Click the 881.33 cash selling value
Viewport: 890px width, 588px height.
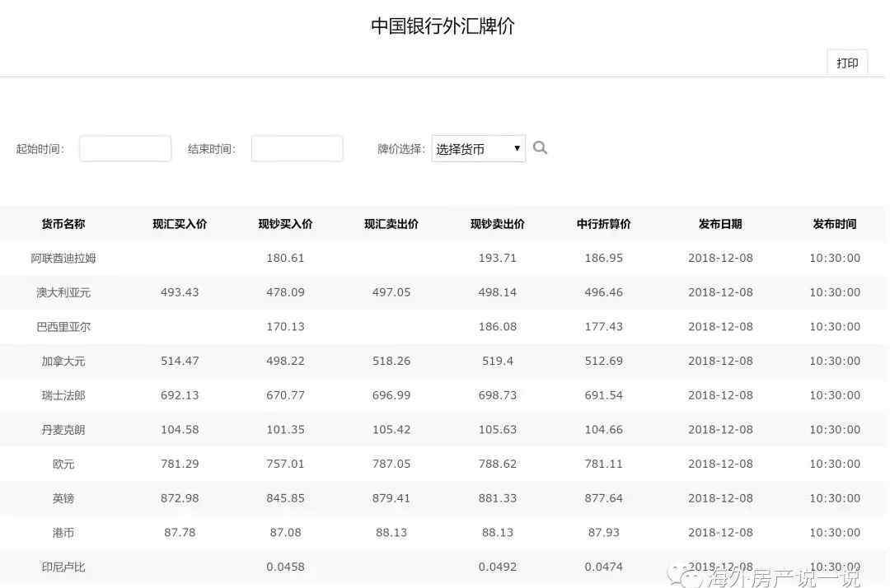point(497,498)
